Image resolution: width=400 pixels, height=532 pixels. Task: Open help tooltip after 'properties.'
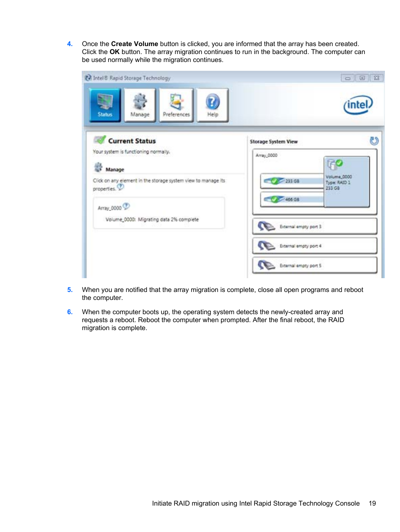(x=120, y=187)
